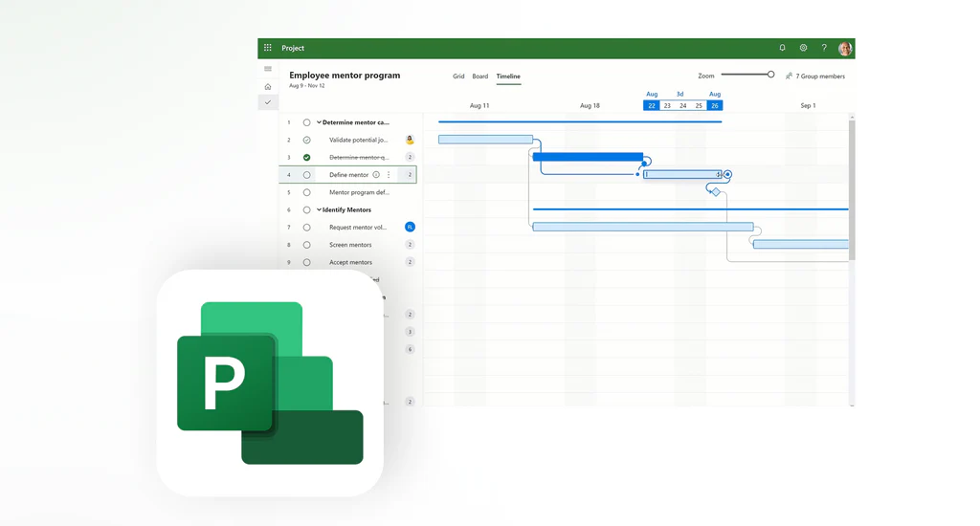Mark task 2 Validate potential complete
Image resolution: width=980 pixels, height=526 pixels.
pos(307,140)
